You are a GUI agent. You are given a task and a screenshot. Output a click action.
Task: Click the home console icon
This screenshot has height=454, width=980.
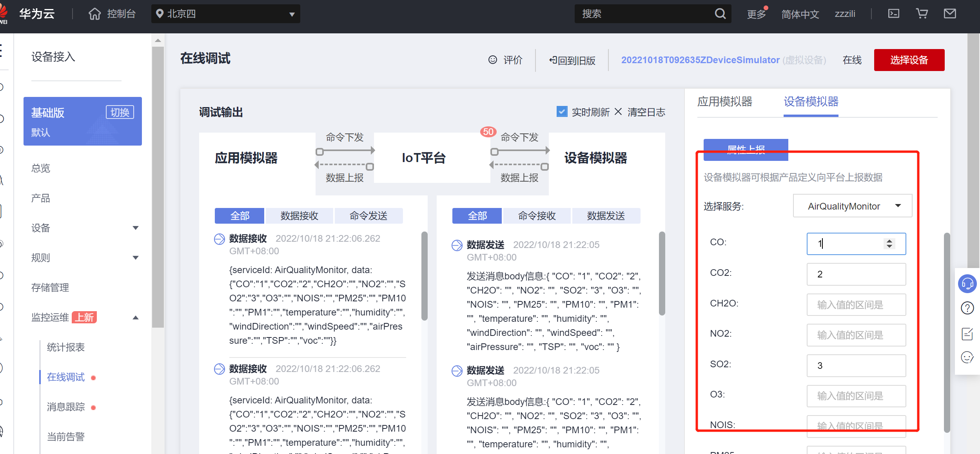[94, 14]
